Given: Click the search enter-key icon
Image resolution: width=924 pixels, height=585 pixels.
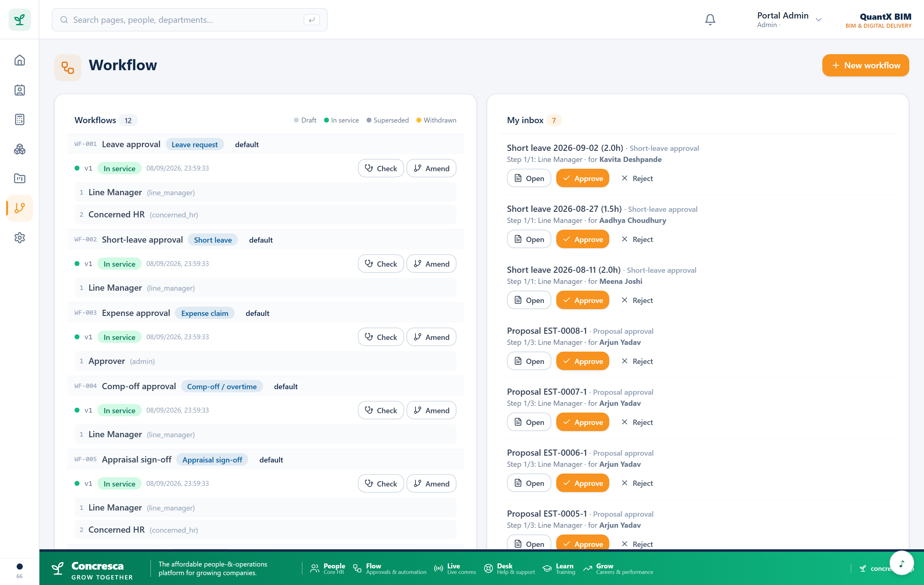Looking at the screenshot, I should pyautogui.click(x=312, y=20).
